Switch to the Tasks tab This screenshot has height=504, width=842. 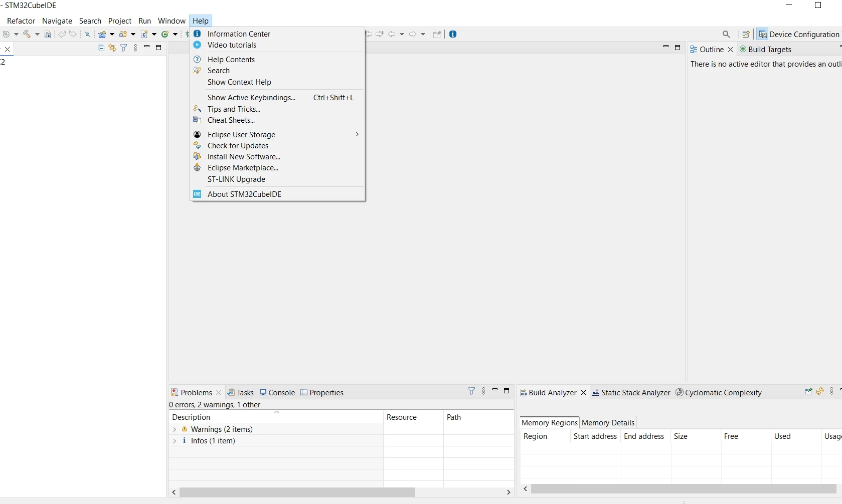[240, 393]
